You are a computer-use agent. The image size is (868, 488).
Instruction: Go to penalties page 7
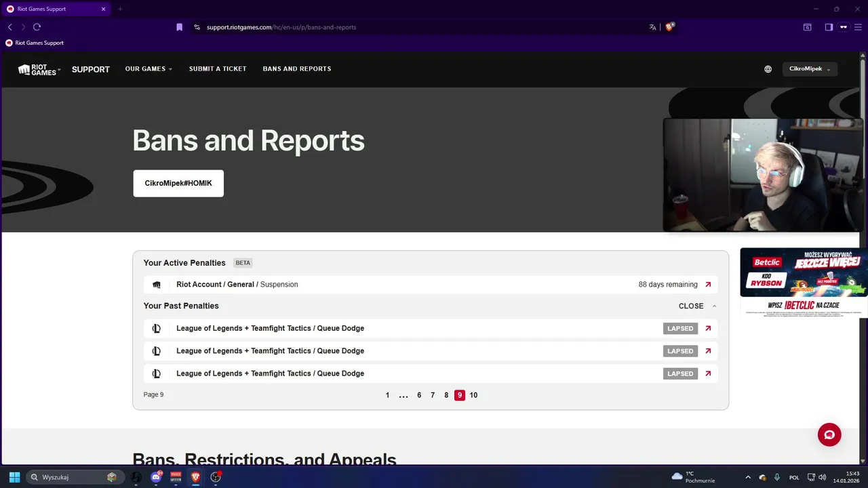pyautogui.click(x=433, y=395)
